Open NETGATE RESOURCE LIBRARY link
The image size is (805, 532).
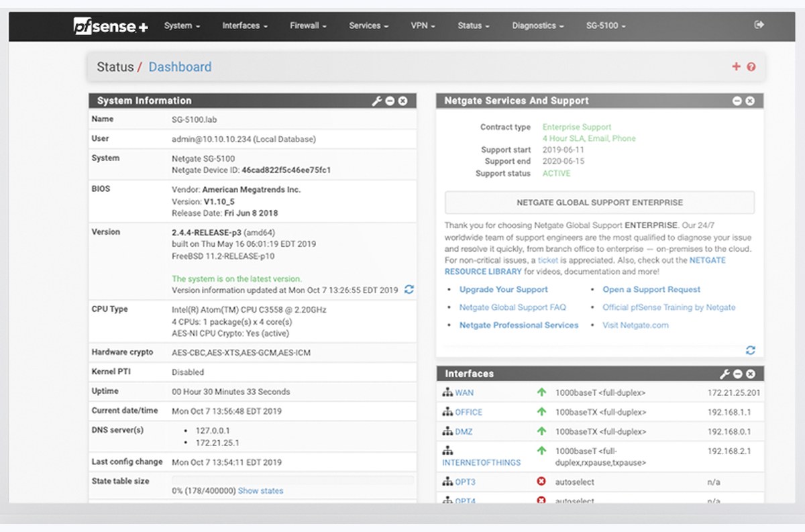[584, 266]
